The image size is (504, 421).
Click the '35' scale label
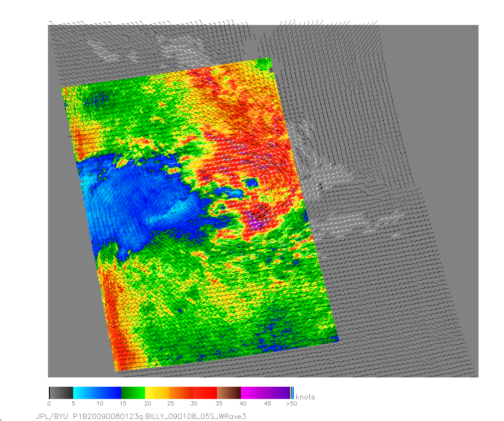(x=219, y=404)
